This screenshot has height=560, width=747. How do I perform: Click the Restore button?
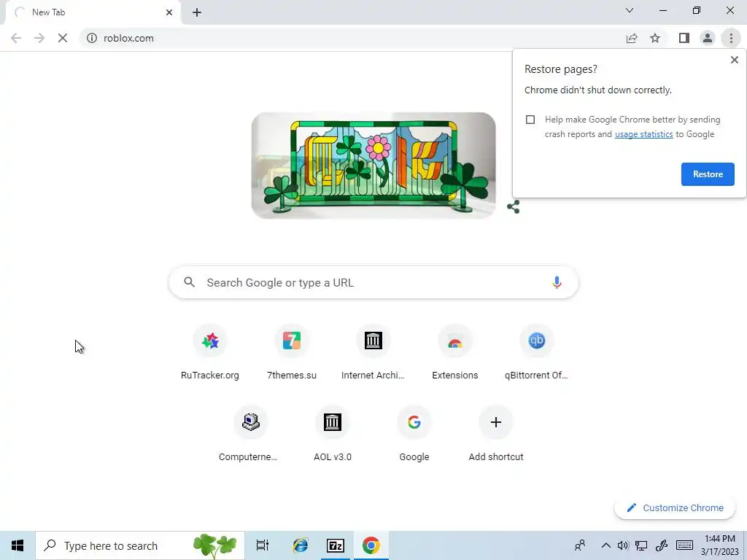click(x=708, y=174)
